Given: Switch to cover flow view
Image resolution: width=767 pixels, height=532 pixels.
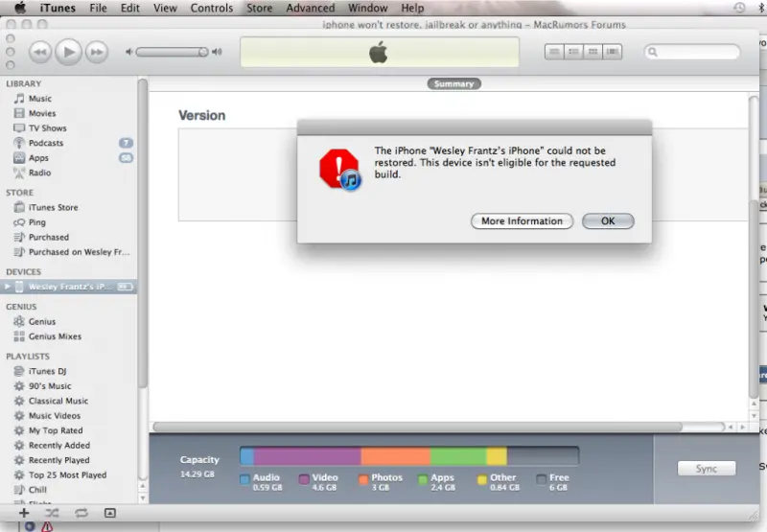Looking at the screenshot, I should tap(614, 52).
